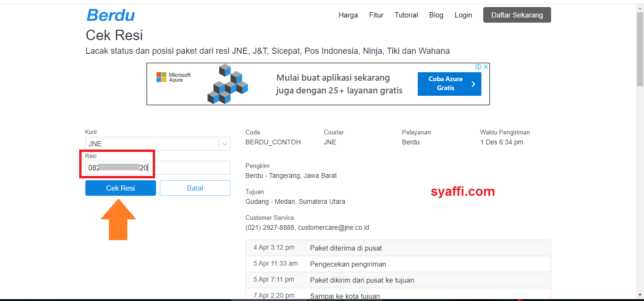
Task: Click the Microsoft Azure logo in ad
Action: coord(173,77)
